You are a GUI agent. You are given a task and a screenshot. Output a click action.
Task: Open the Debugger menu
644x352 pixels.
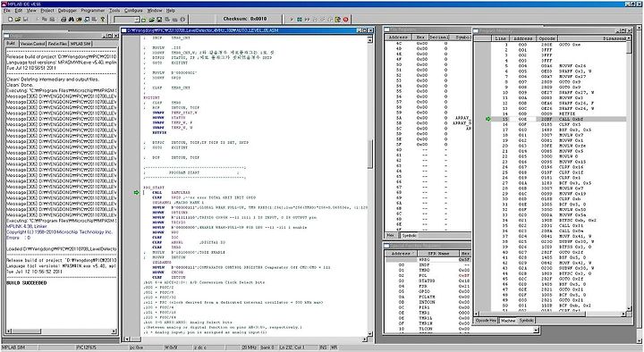(x=67, y=10)
